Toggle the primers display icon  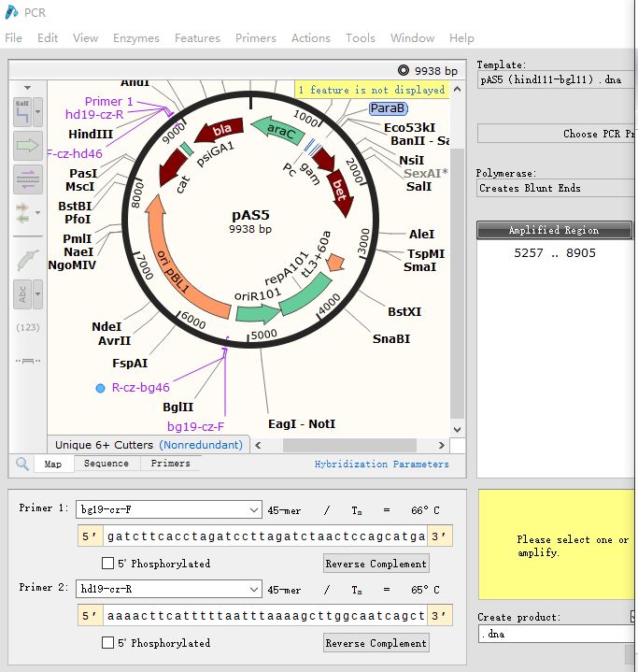pyautogui.click(x=28, y=179)
